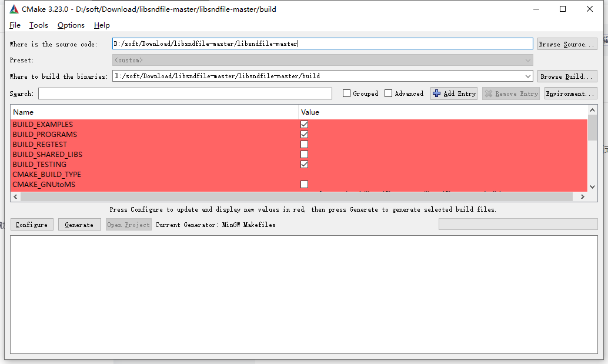Click into the configure output log area
This screenshot has height=364, width=608.
(x=304, y=295)
